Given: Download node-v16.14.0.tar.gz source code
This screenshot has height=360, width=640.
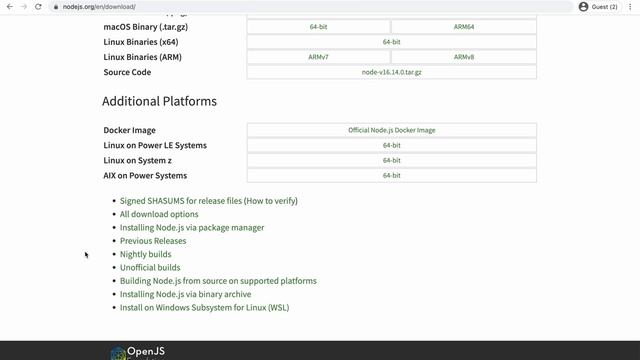Looking at the screenshot, I should click(x=391, y=72).
